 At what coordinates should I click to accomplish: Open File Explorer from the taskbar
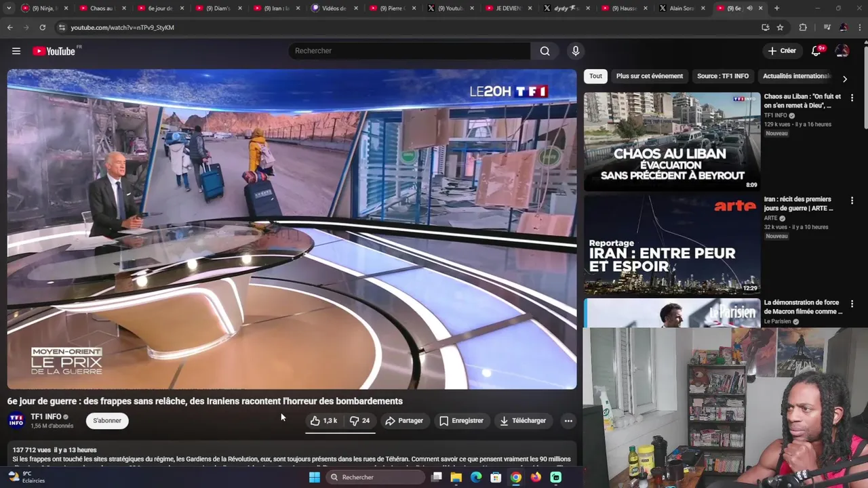tap(456, 477)
